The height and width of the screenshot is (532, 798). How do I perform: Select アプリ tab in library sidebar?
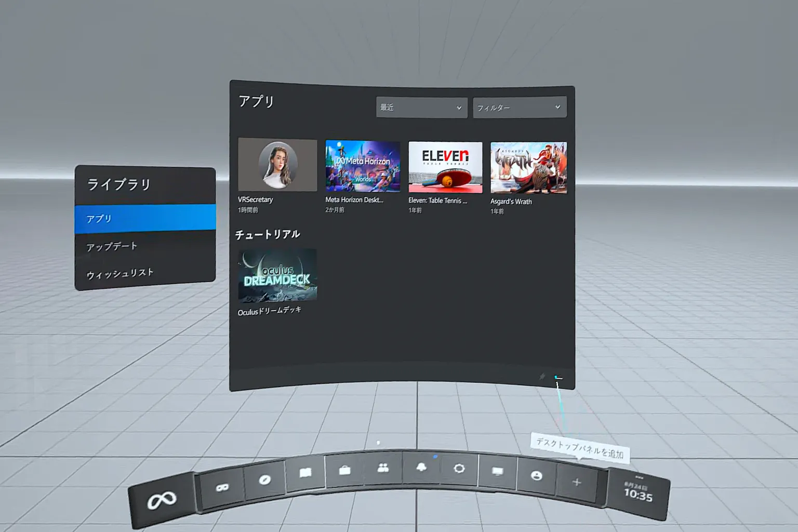[x=145, y=218]
